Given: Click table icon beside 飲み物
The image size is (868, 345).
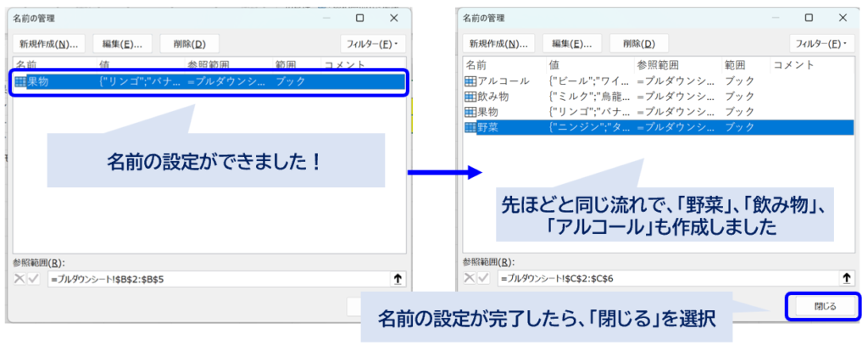Looking at the screenshot, I should pos(470,97).
